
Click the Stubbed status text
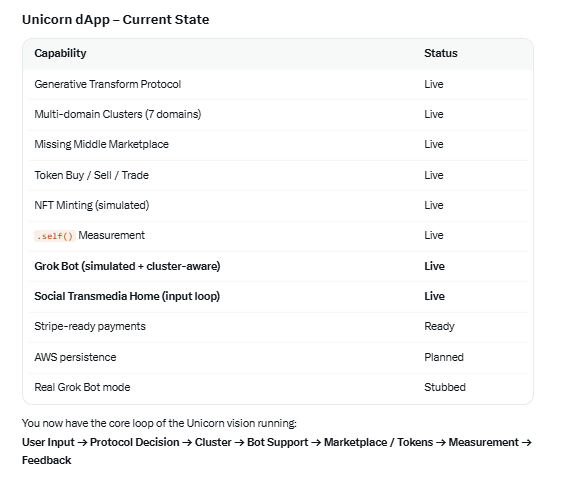pos(445,387)
